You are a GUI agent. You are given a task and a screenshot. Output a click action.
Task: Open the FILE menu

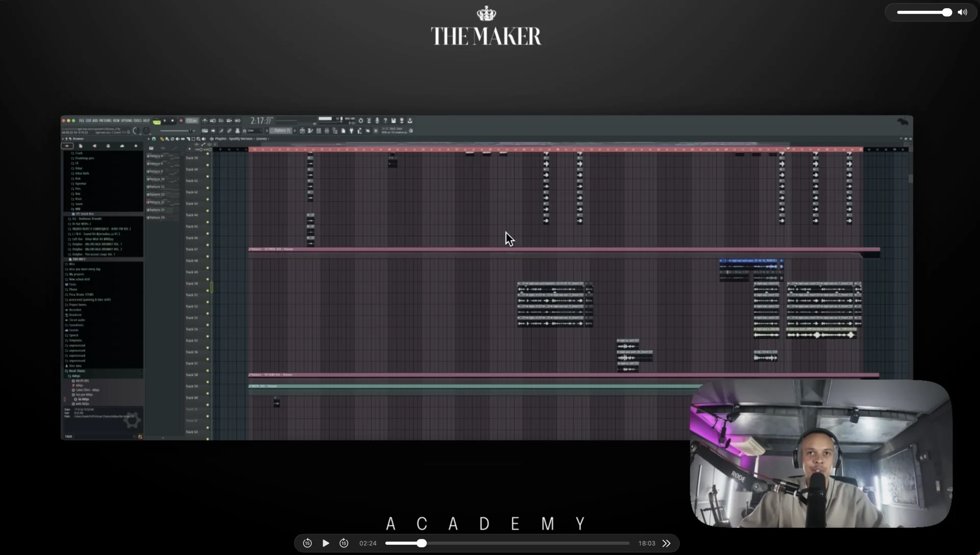pyautogui.click(x=81, y=120)
